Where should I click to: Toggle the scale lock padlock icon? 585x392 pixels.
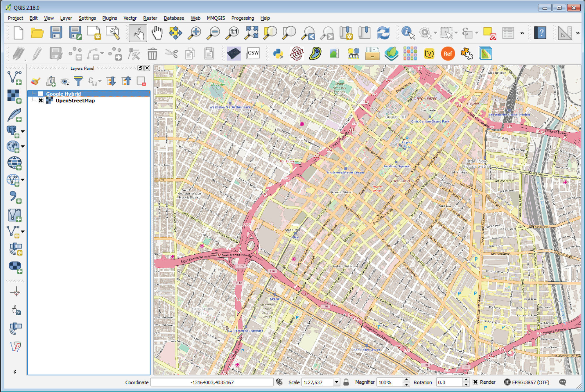346,382
